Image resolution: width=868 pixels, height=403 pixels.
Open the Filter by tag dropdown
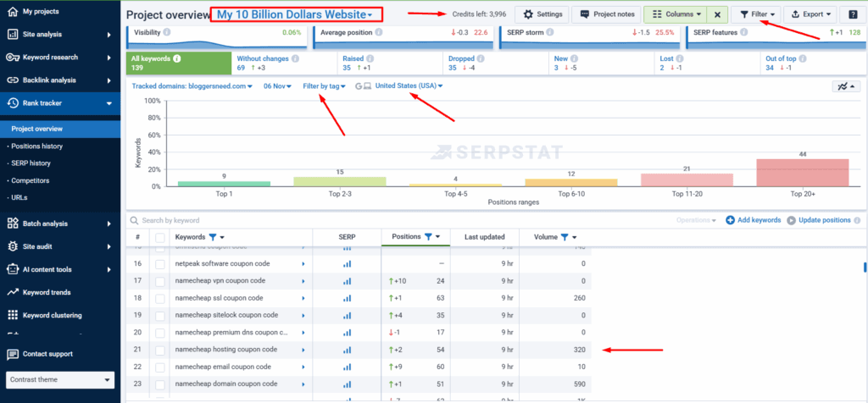325,86
